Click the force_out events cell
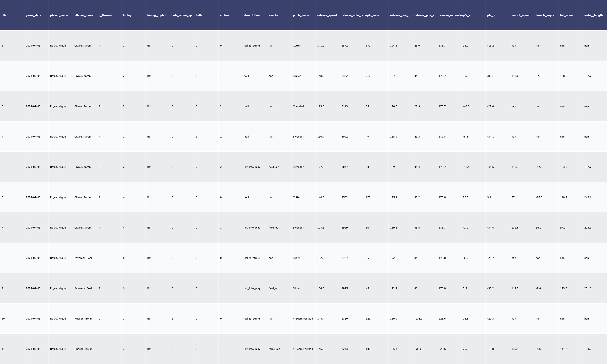The image size is (607, 364). pyautogui.click(x=274, y=349)
